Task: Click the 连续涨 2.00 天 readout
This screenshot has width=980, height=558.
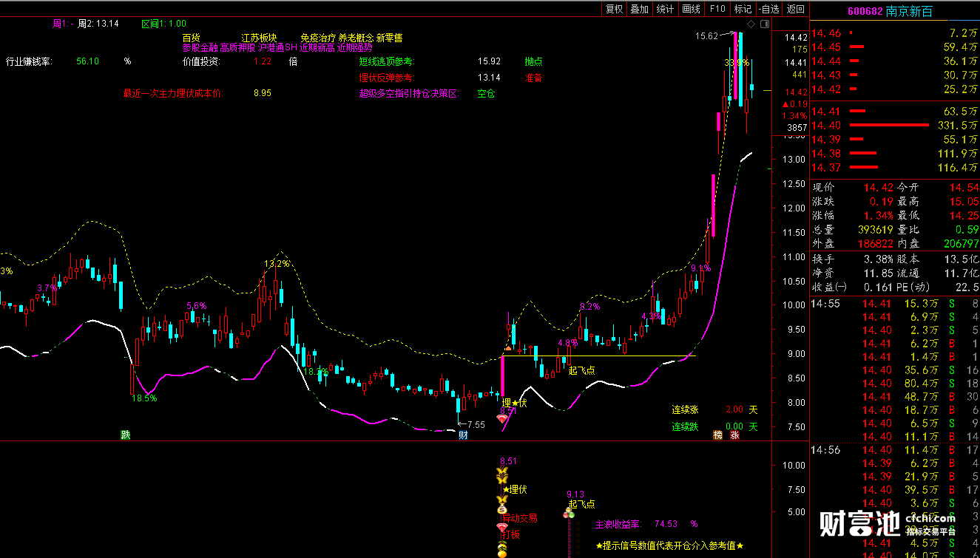Action: point(714,409)
